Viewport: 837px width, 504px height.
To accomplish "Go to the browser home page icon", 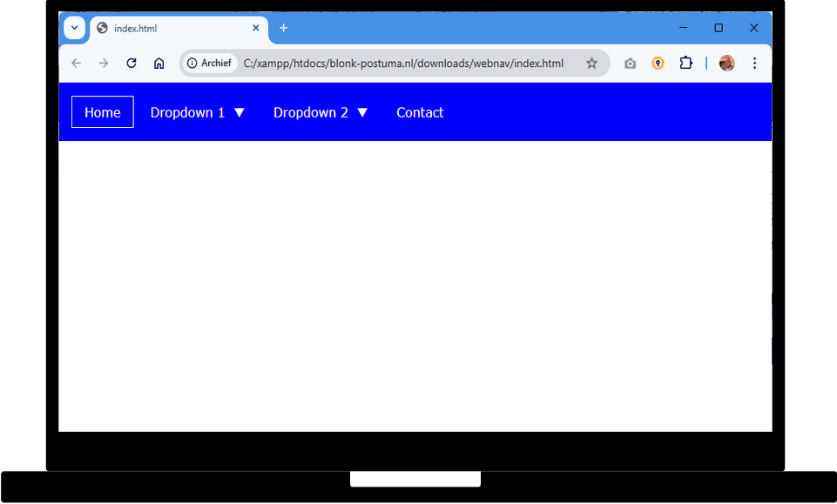I will pos(159,64).
